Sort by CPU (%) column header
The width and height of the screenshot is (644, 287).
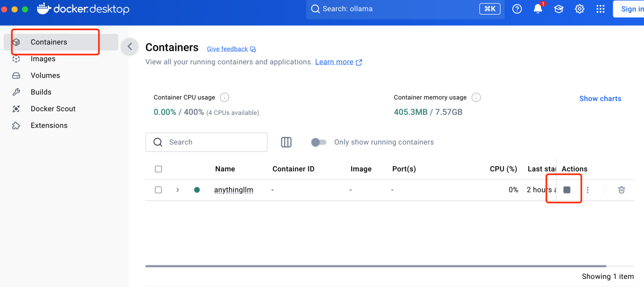[x=504, y=169]
